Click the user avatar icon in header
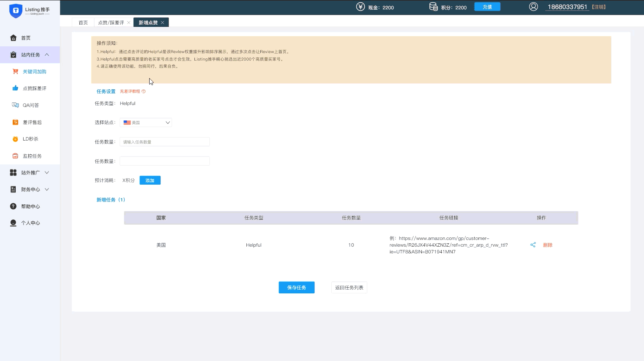 pos(534,7)
